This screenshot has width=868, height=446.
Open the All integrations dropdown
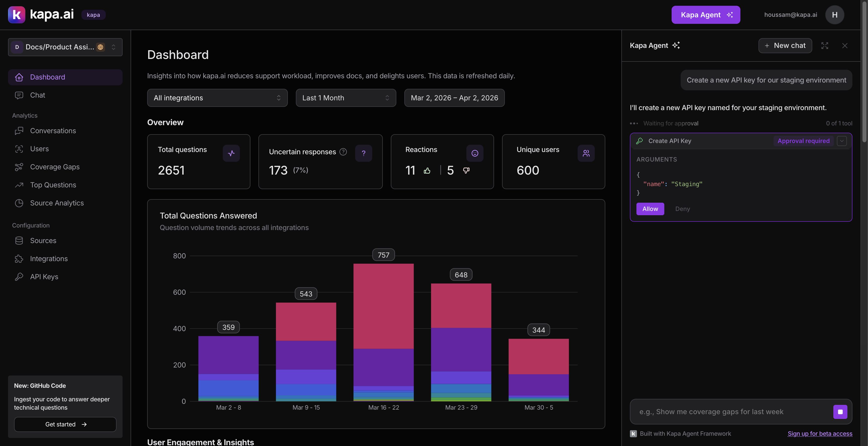[217, 98]
